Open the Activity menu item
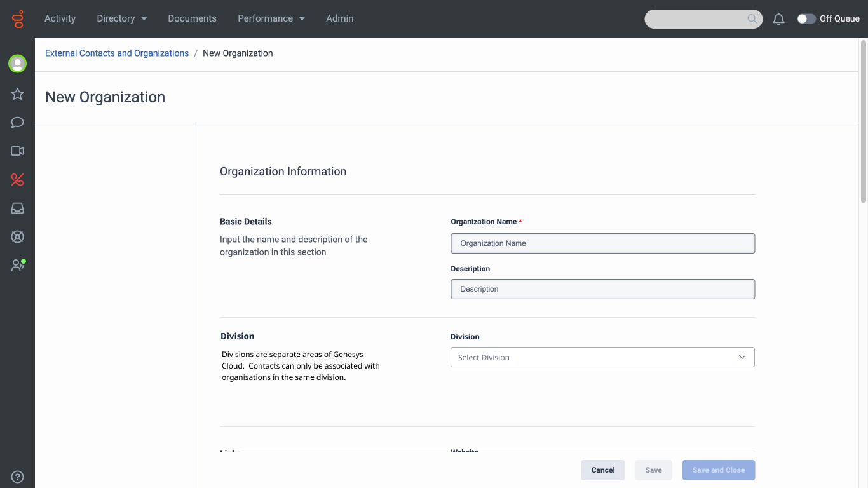868x488 pixels. point(60,18)
